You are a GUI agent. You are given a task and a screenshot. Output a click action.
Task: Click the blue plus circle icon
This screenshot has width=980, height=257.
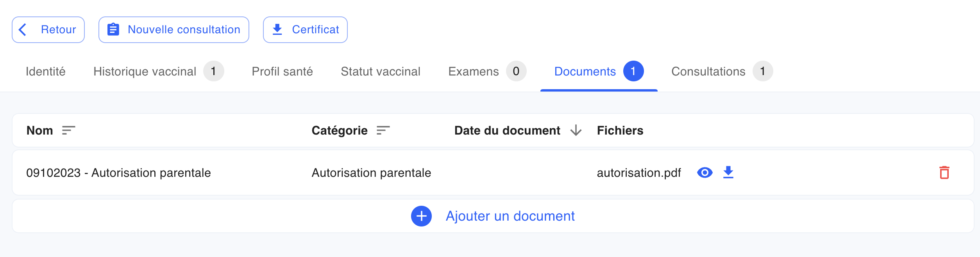tap(421, 216)
